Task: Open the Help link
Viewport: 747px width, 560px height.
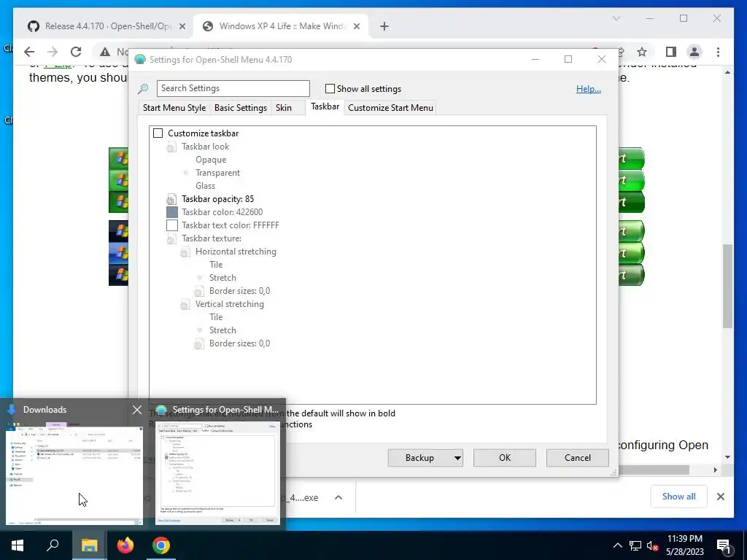Action: (589, 88)
